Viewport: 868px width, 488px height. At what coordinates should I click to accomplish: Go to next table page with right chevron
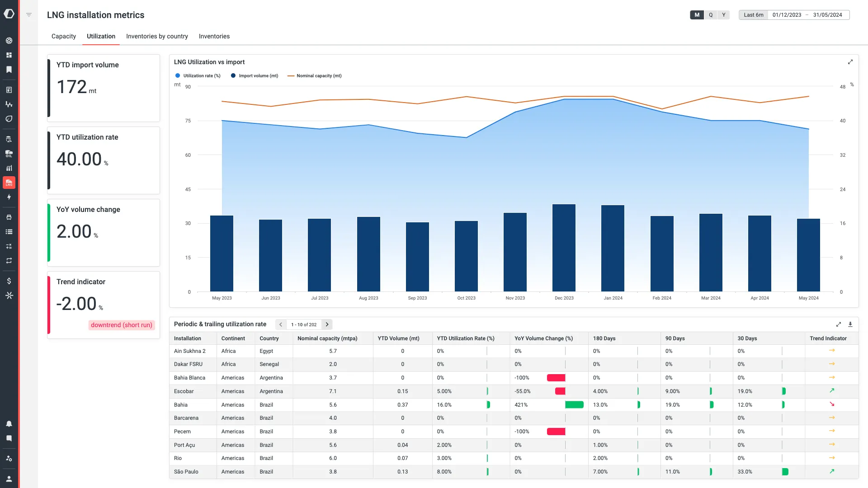point(327,324)
